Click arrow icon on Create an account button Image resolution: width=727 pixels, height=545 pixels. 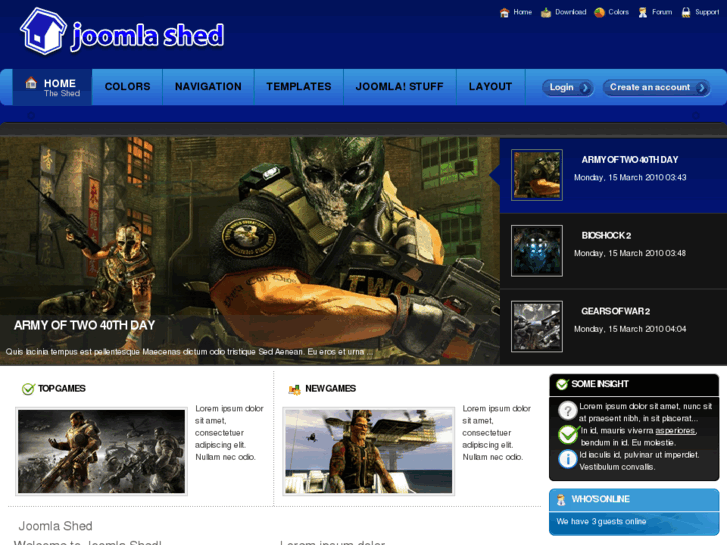click(x=701, y=88)
